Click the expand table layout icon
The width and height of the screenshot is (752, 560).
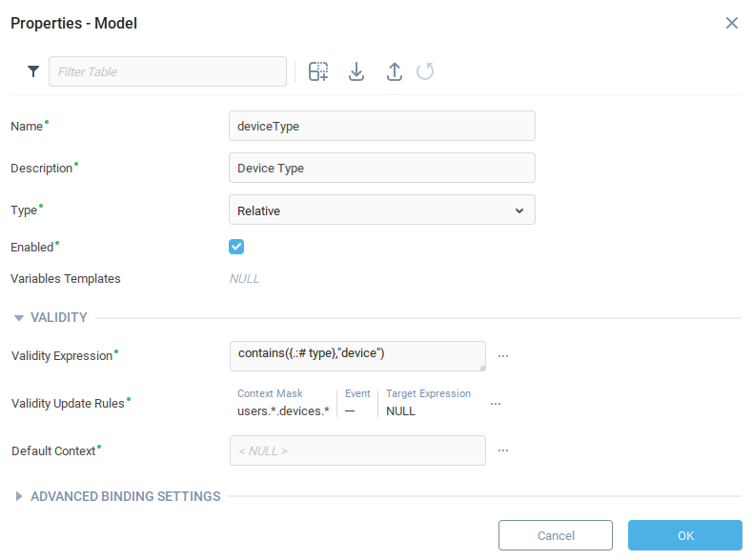[x=318, y=71]
